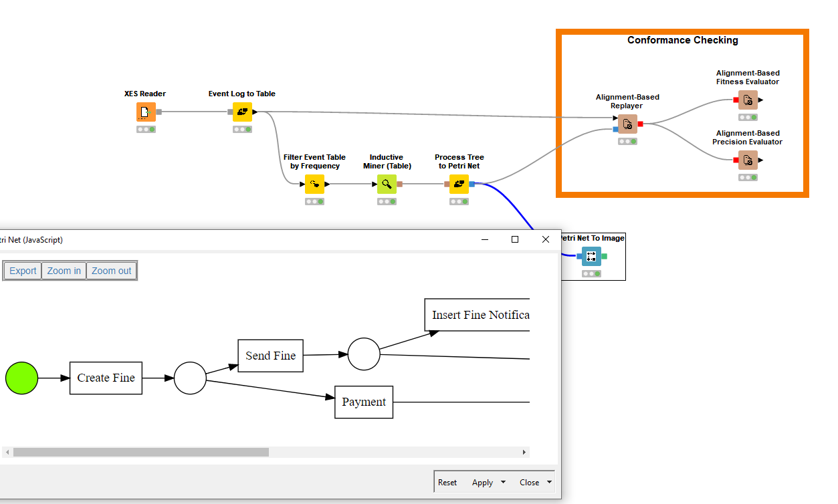
Task: Select the Filter Event Table by Frequency node
Action: [x=314, y=183]
